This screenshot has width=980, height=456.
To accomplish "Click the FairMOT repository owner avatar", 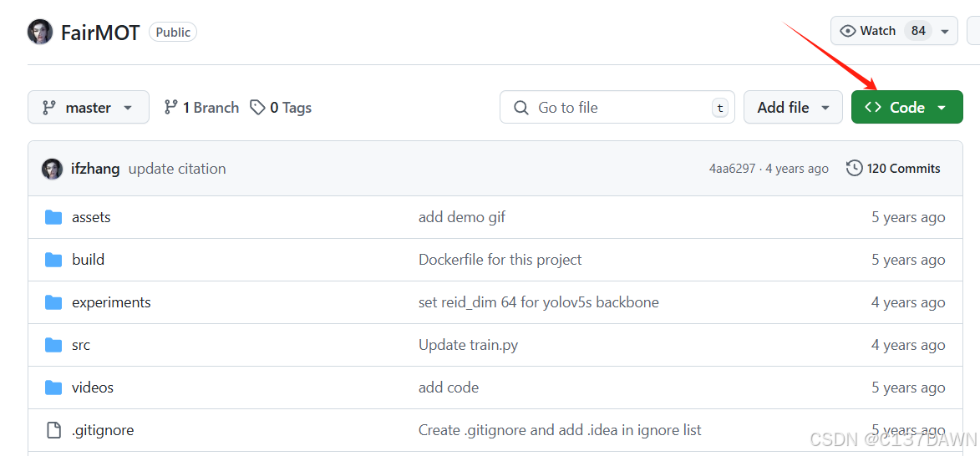I will (x=40, y=32).
